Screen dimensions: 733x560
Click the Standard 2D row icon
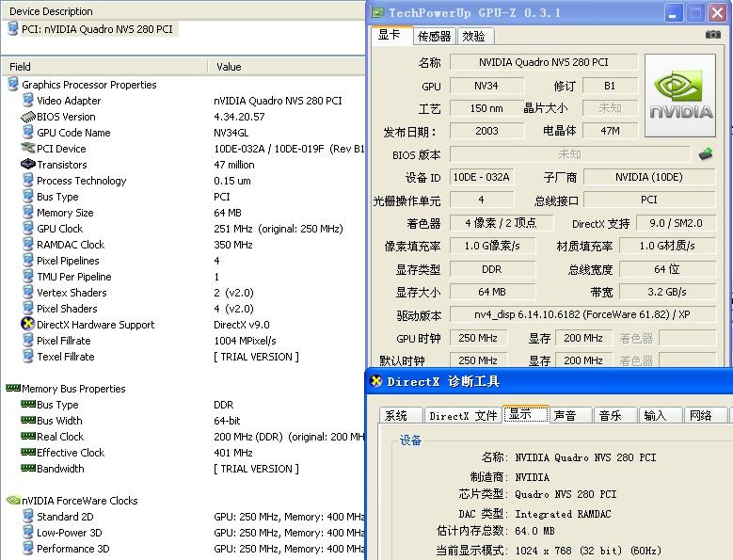28,516
